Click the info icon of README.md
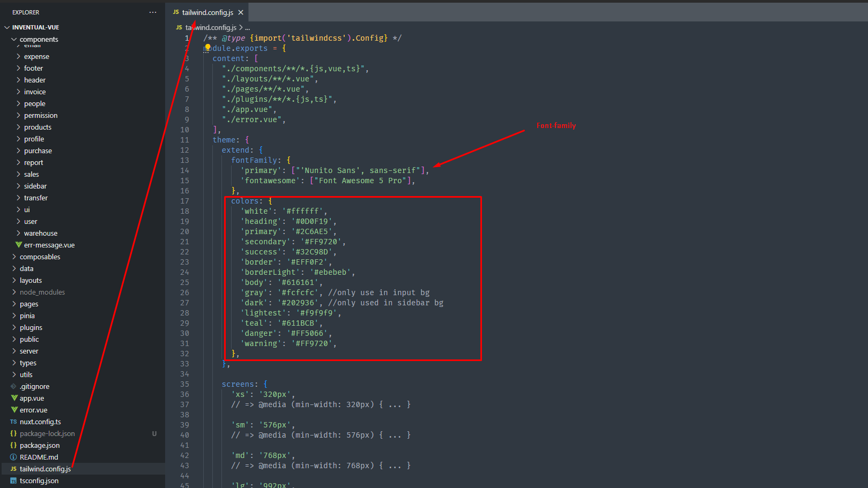The height and width of the screenshot is (488, 868). [13, 457]
